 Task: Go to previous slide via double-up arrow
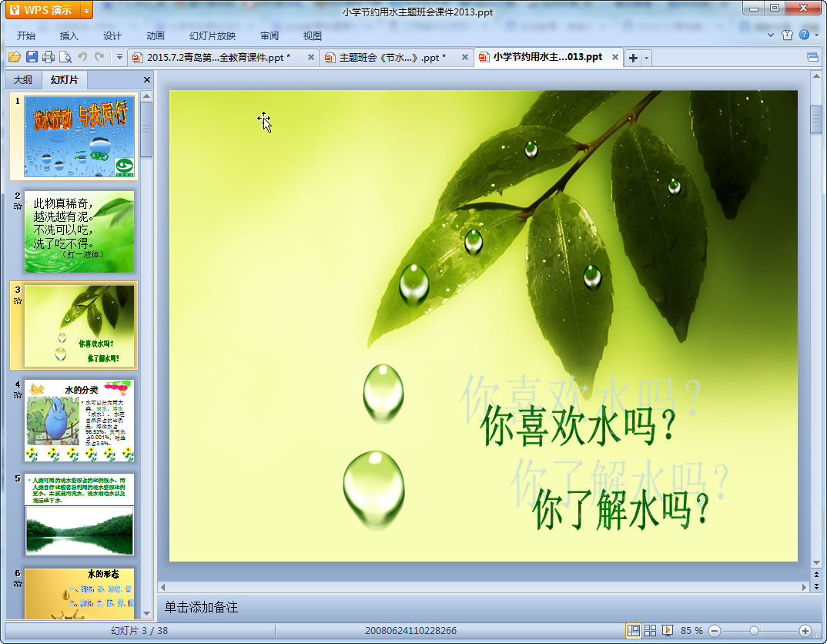click(816, 575)
